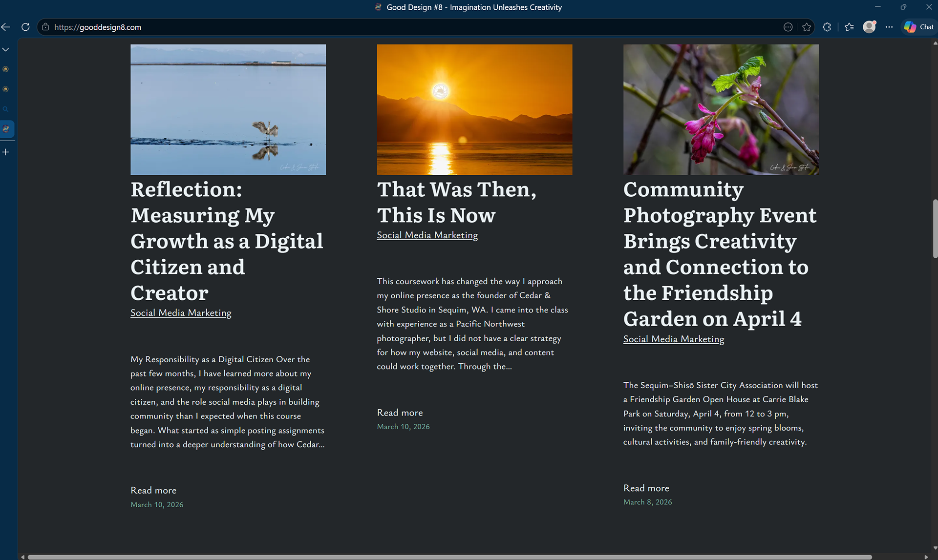Image resolution: width=938 pixels, height=560 pixels.
Task: Open Reflection: Measuring My Growth article title
Action: [x=227, y=241]
